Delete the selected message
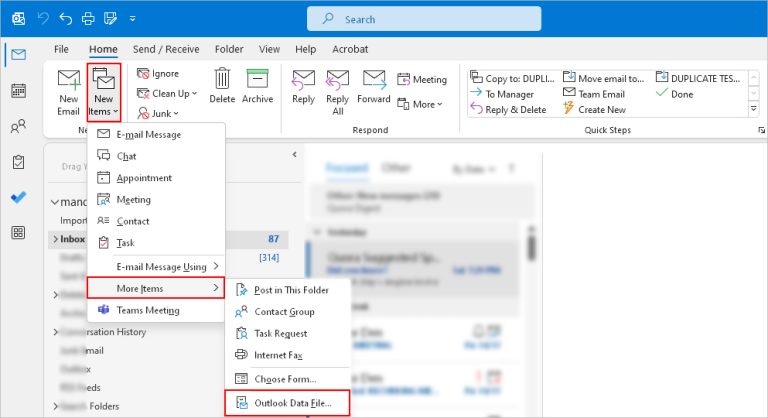 (x=222, y=86)
